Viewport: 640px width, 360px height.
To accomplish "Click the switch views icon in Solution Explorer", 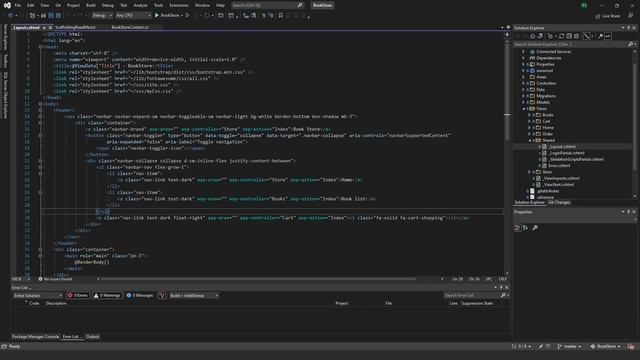I will pos(540,36).
